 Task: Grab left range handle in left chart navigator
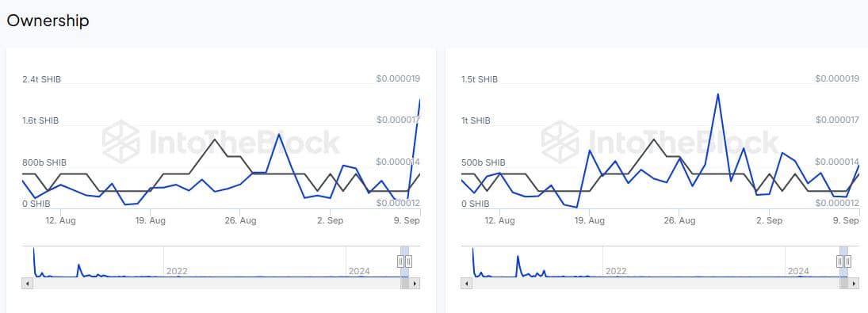click(401, 261)
